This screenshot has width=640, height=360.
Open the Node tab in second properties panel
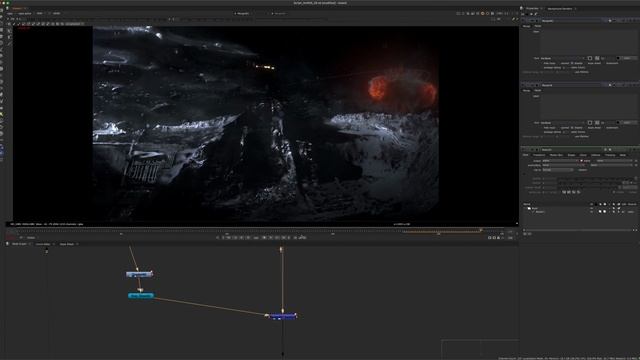538,91
